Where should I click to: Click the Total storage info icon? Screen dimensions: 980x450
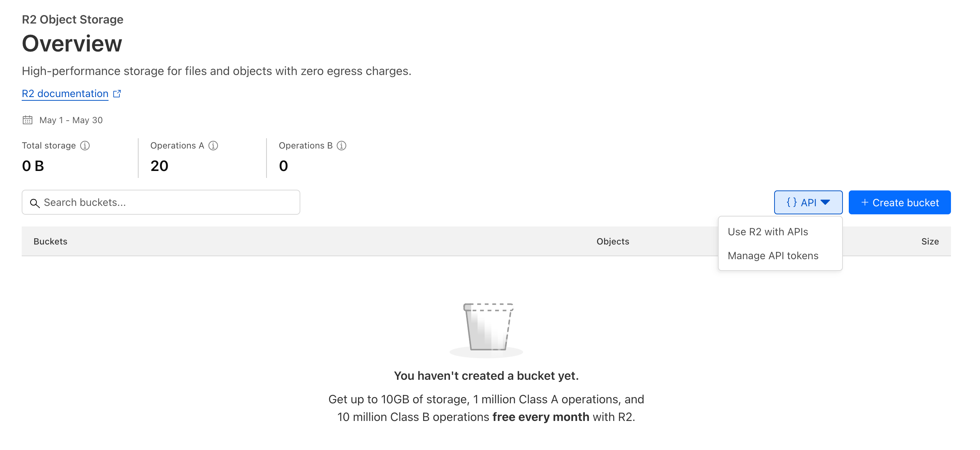[x=85, y=146]
